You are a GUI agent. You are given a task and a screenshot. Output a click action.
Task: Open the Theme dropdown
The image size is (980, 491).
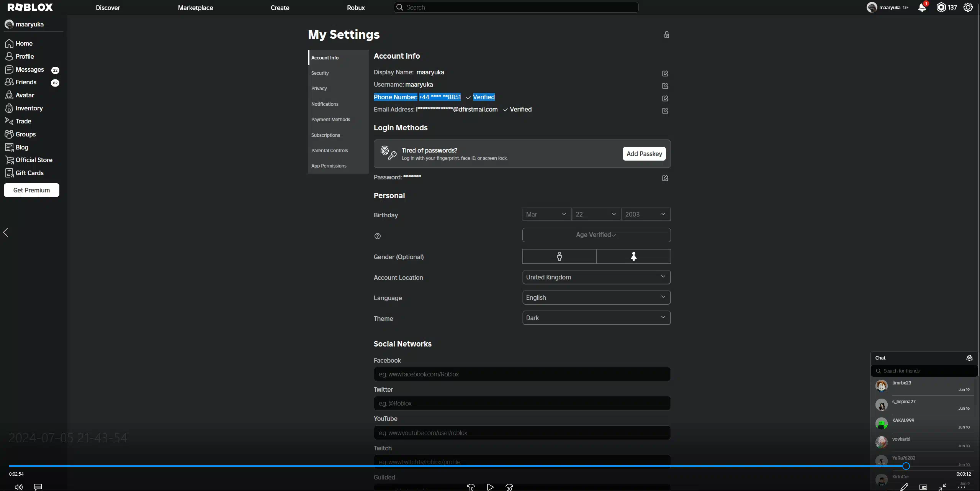(596, 318)
